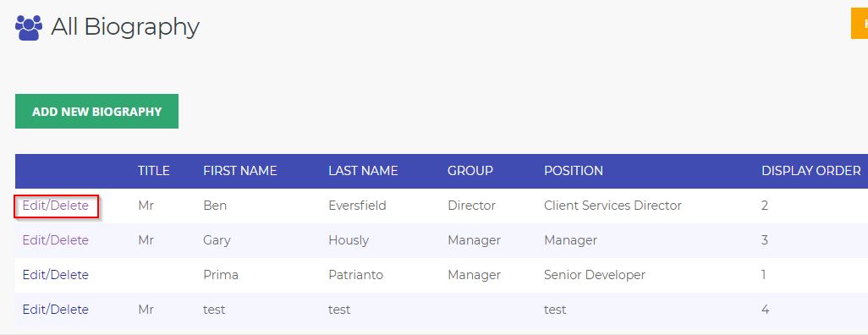Click the ADD NEW BIOGRAPHY button
868x335 pixels.
(97, 112)
